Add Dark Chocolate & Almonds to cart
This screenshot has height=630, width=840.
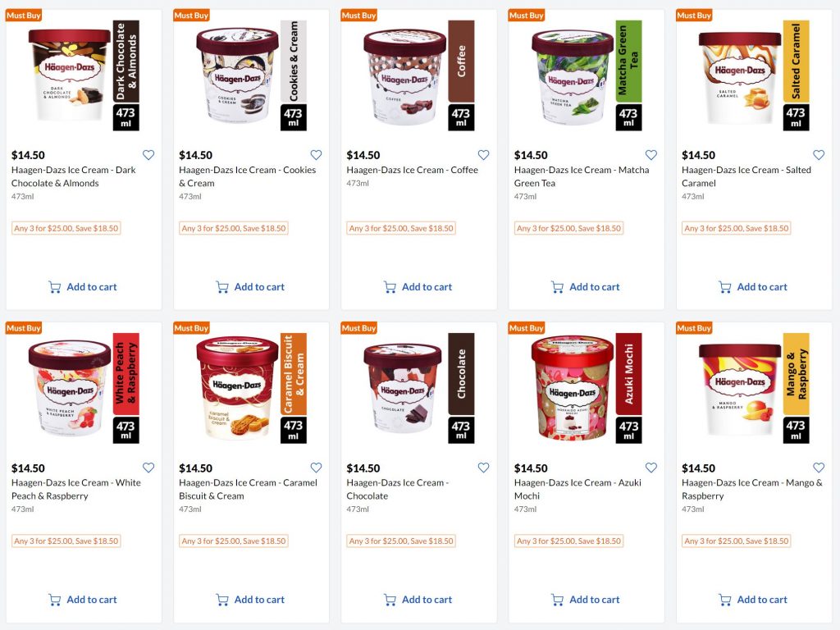[x=83, y=287]
